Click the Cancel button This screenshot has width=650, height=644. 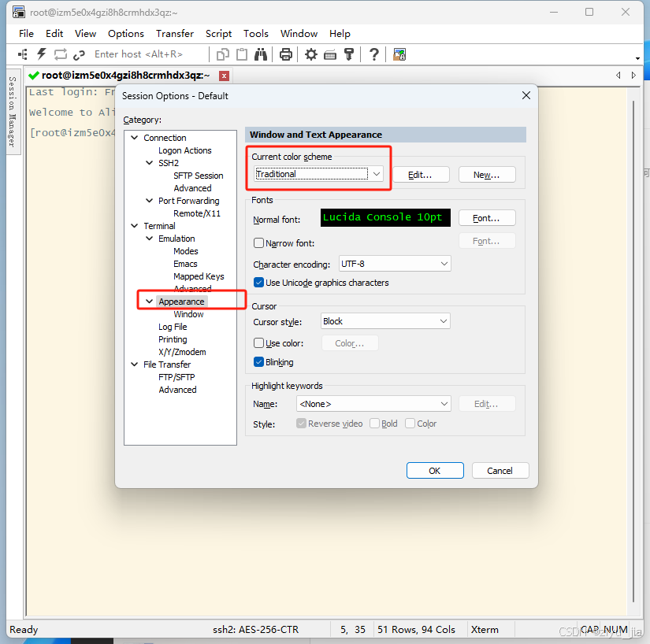[x=500, y=471]
